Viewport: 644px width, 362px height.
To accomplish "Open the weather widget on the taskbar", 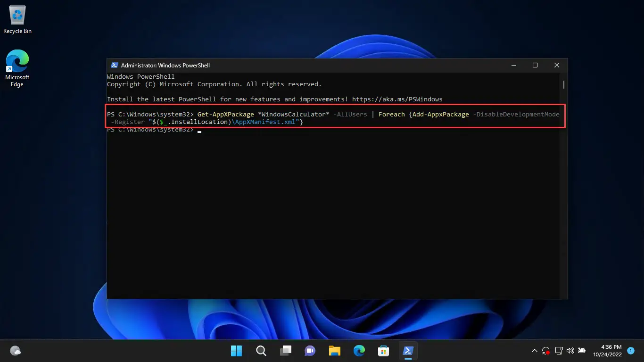I will [16, 351].
